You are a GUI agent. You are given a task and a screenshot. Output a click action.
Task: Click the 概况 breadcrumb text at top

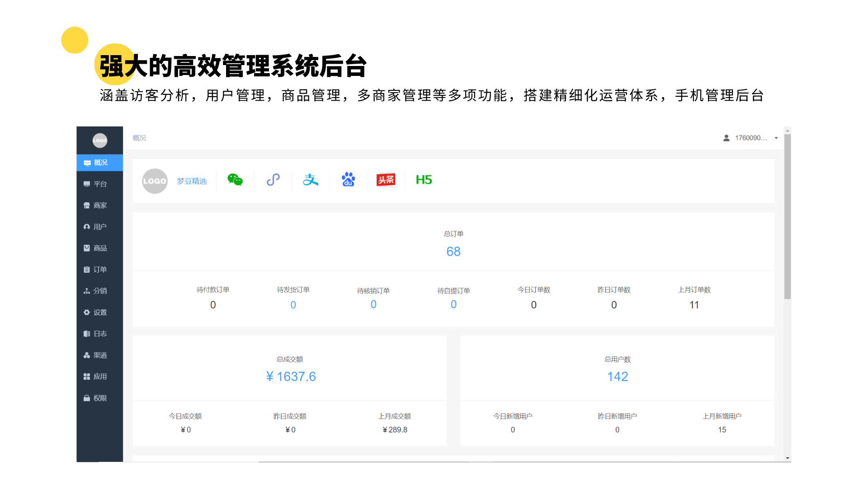coord(139,138)
